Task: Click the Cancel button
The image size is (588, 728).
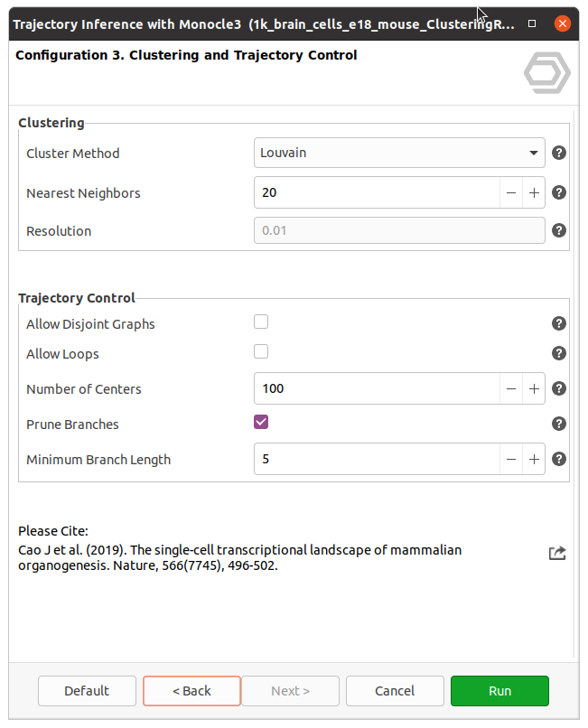Action: coord(395,691)
